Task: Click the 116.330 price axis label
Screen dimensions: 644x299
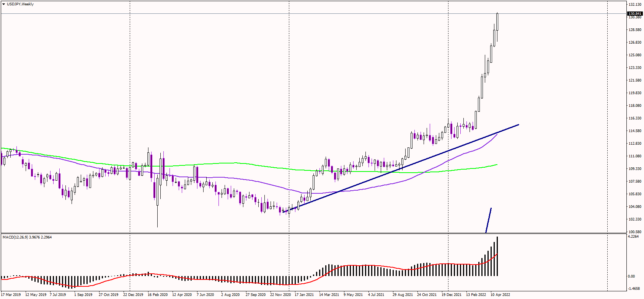Action: pos(635,118)
